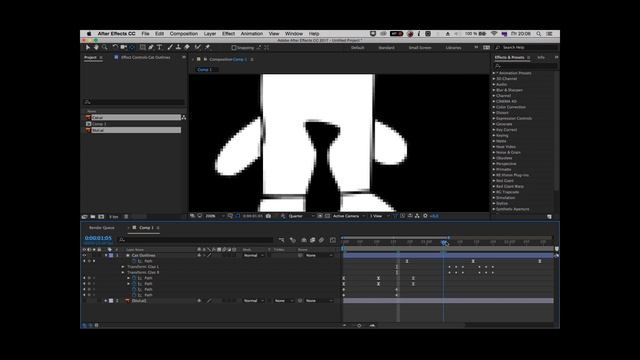Switch to the Libraries workspace
This screenshot has width=640, height=360.
[x=453, y=48]
